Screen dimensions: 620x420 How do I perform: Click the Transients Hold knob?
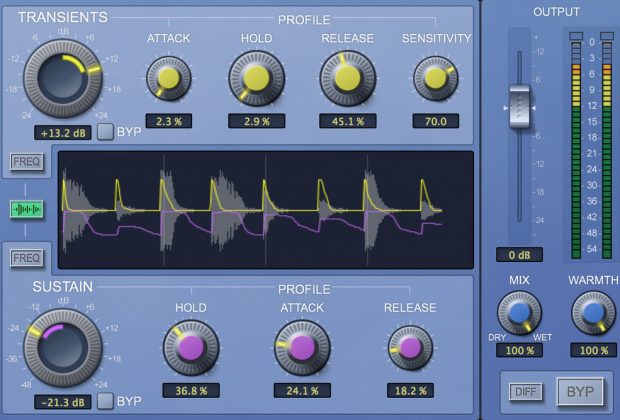click(257, 78)
